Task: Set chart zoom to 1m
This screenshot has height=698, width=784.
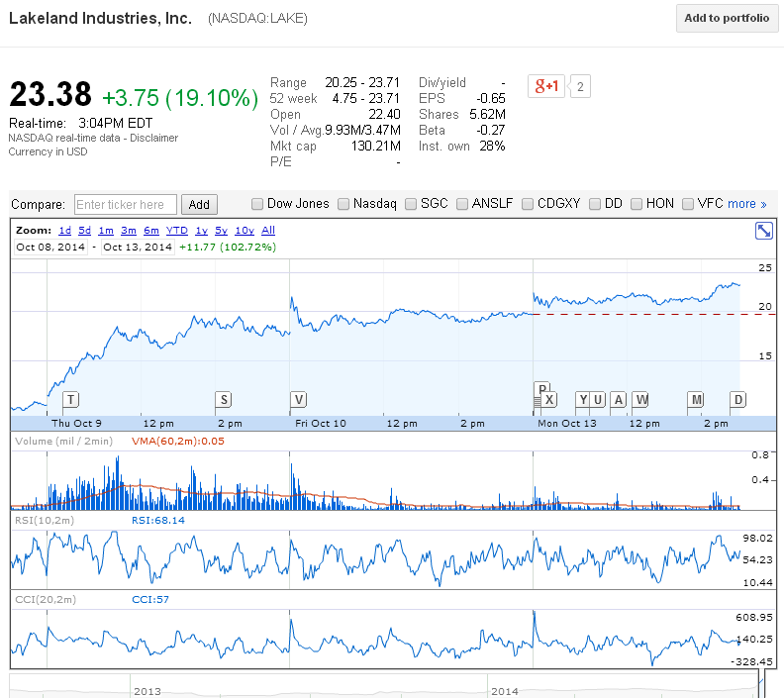Action: [106, 231]
